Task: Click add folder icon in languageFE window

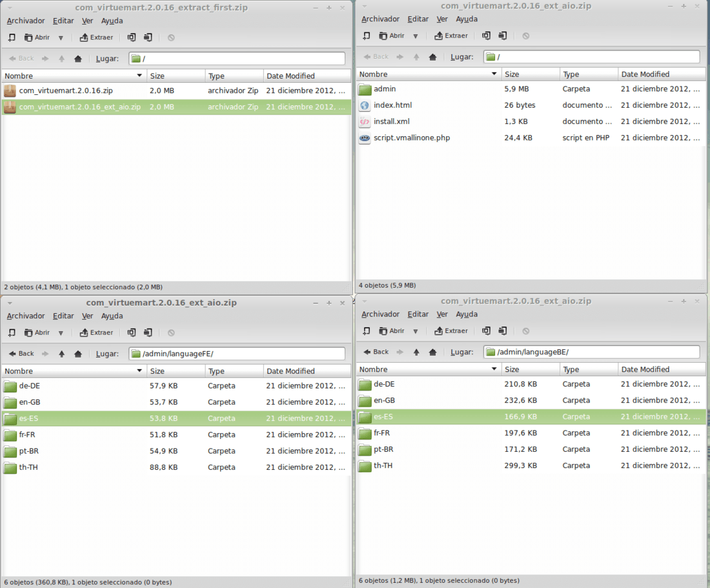Action: tap(148, 332)
